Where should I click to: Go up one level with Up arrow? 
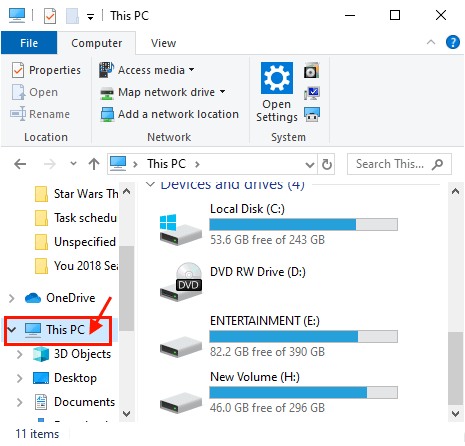(94, 164)
